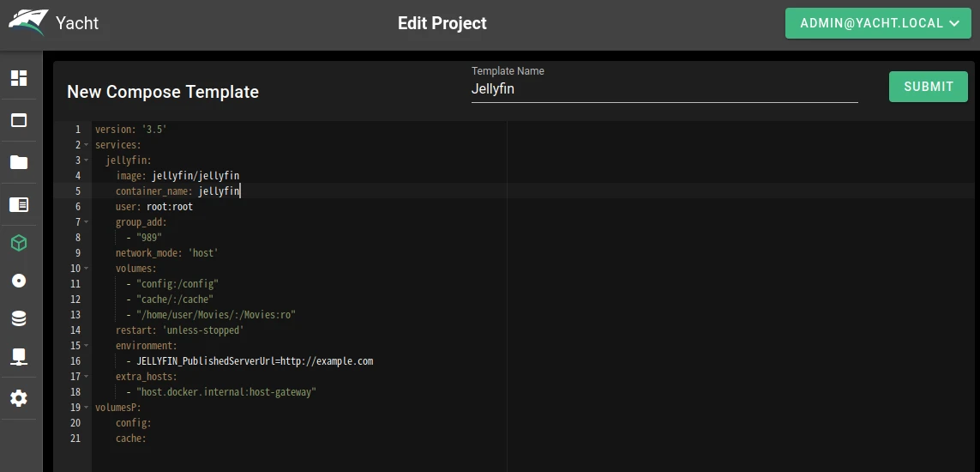Click the highlighted green cube icon
Image resolution: width=980 pixels, height=472 pixels.
(19, 244)
